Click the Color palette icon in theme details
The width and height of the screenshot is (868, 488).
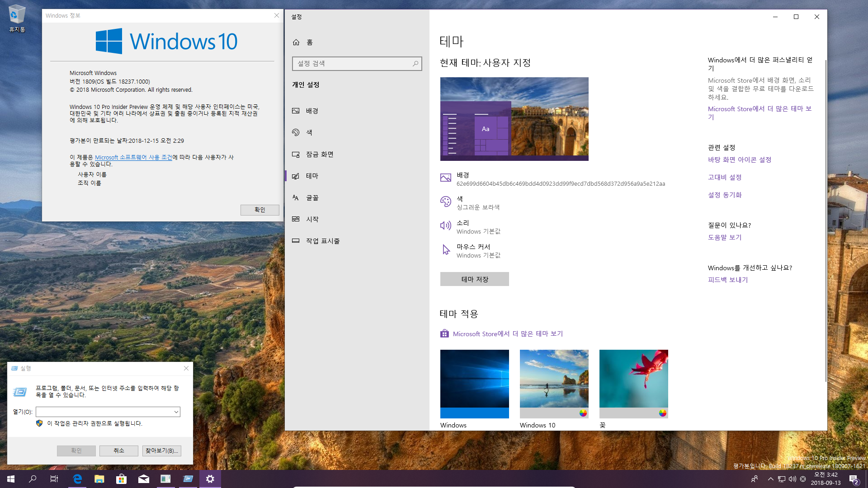pyautogui.click(x=446, y=202)
